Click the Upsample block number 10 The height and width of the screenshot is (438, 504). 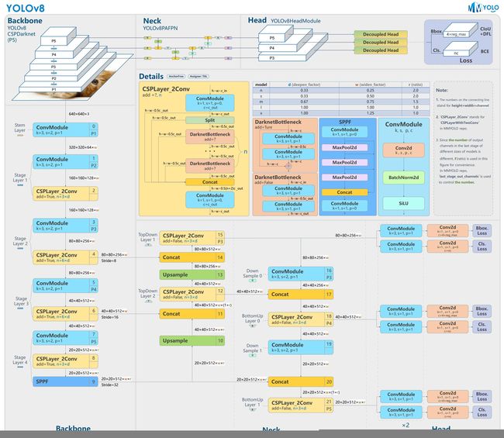(192, 340)
